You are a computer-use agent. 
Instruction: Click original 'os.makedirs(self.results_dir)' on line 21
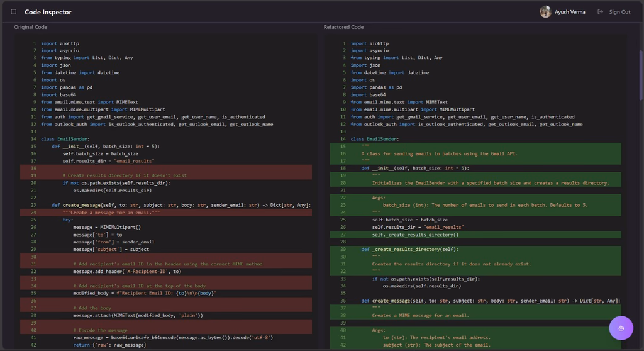(112, 191)
